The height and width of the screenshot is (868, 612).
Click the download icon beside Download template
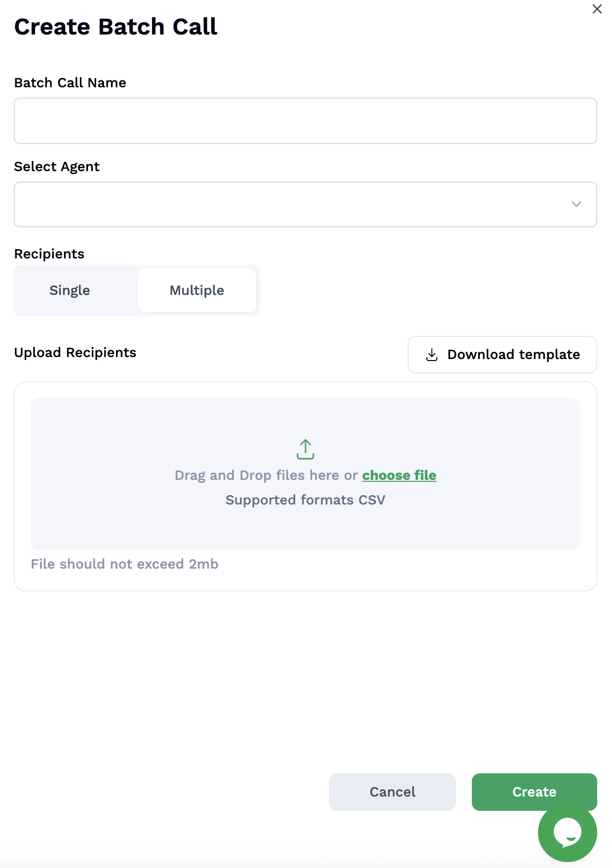(x=432, y=355)
